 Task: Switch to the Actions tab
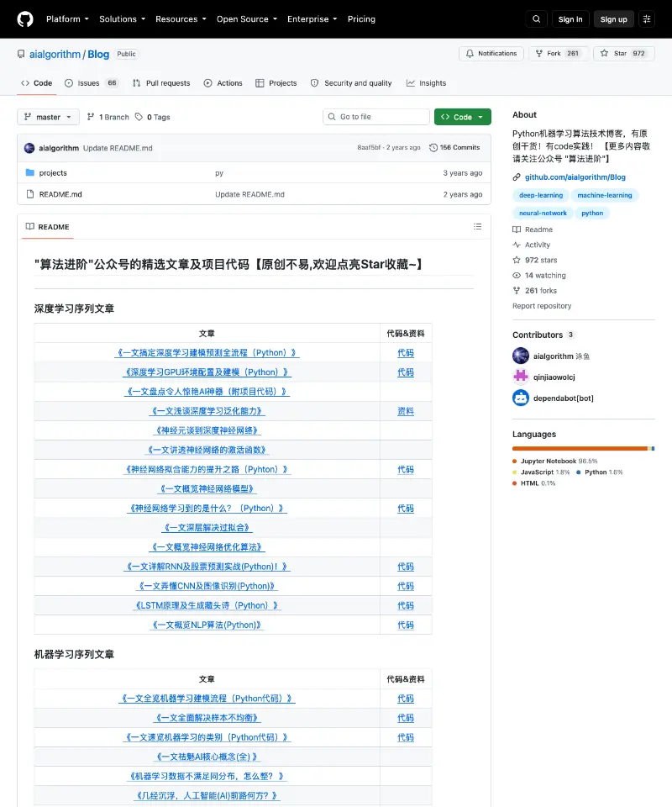coord(223,83)
